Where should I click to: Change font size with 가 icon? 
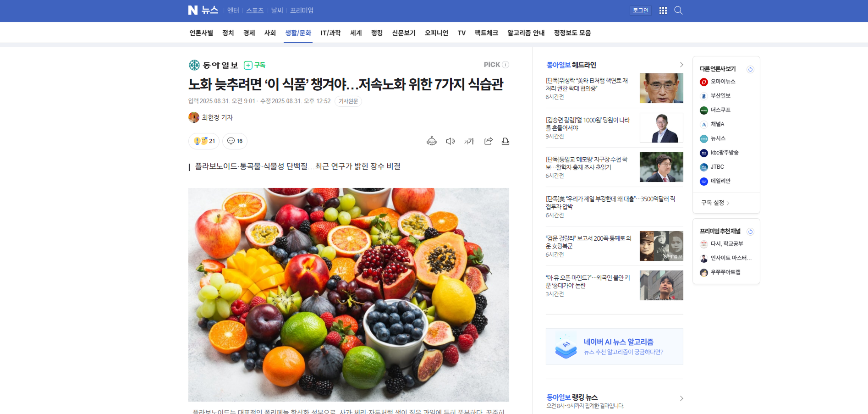coord(469,141)
